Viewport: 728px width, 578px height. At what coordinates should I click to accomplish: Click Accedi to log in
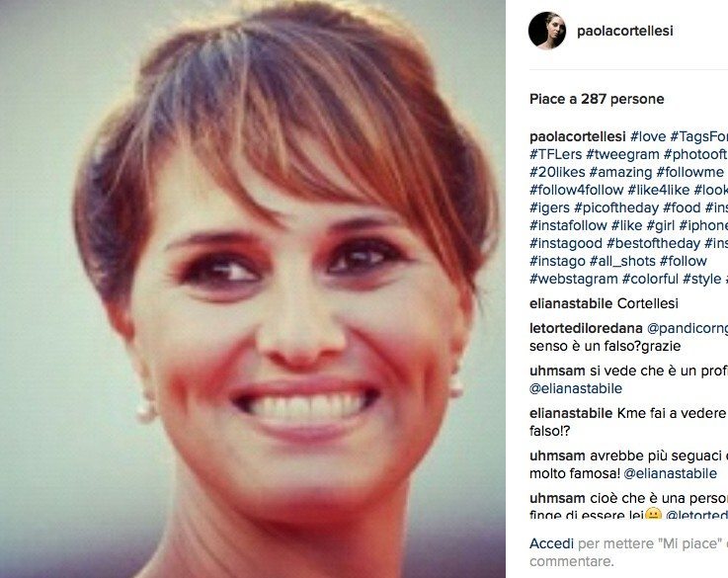551,543
